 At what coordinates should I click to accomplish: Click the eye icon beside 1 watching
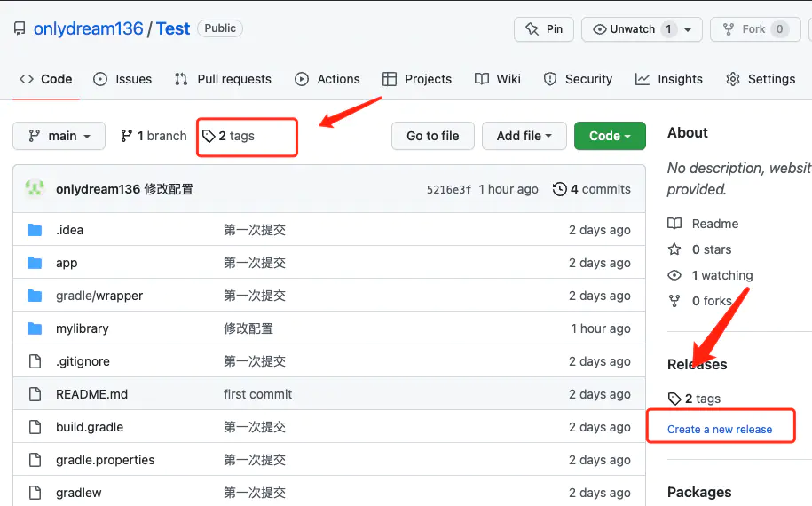(674, 275)
